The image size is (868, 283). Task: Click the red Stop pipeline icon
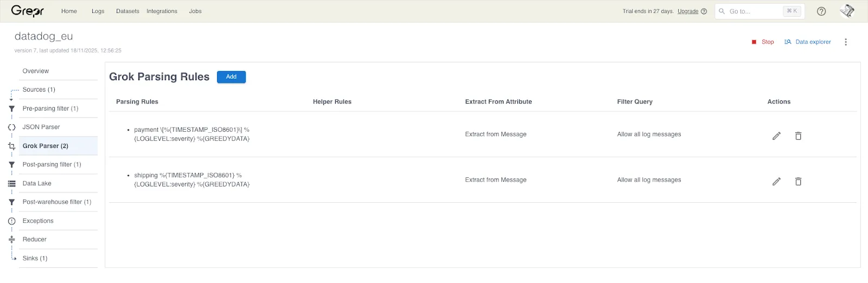click(754, 42)
